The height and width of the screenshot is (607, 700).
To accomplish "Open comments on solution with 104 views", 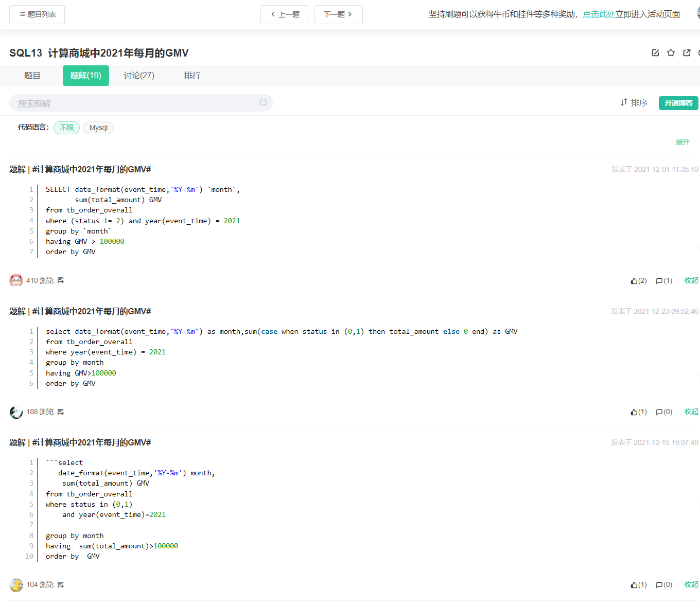I will pos(664,585).
